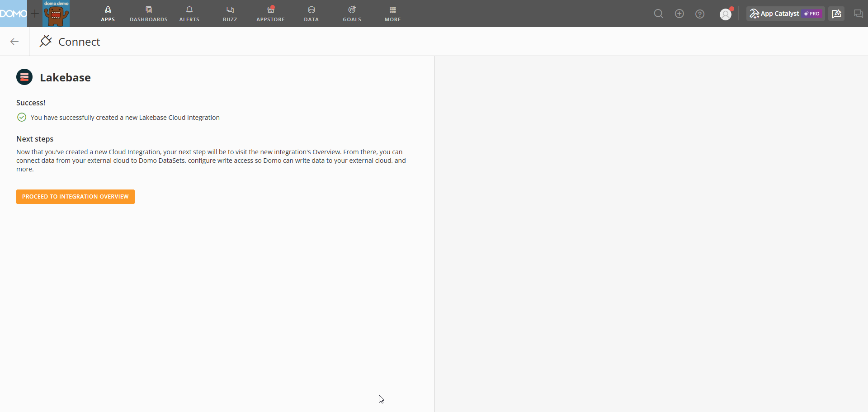The height and width of the screenshot is (412, 868).
Task: Click the 'Success!' heading
Action: pos(31,103)
